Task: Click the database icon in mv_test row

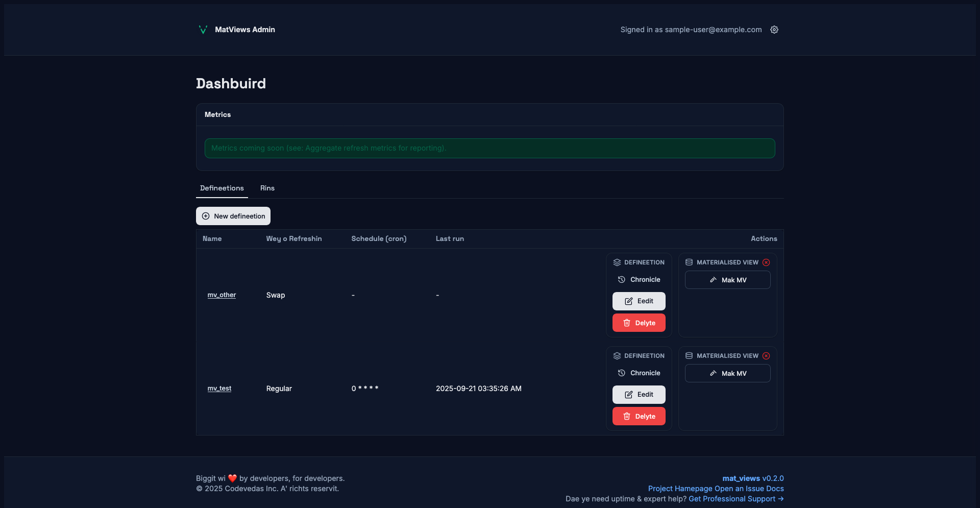Action: click(x=689, y=356)
